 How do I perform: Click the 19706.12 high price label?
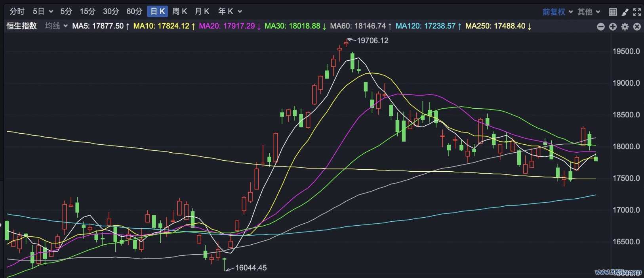[373, 40]
